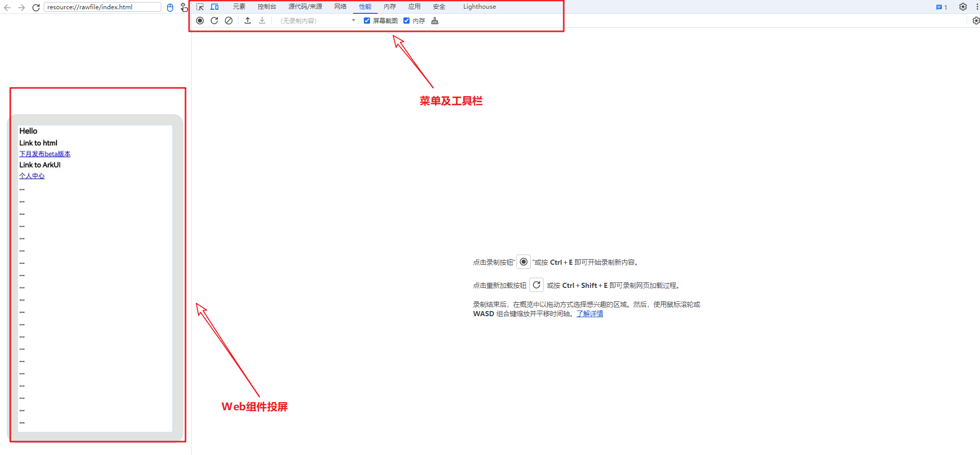The height and width of the screenshot is (455, 980).
Task: Toggle the device toolbar icon
Action: (214, 7)
